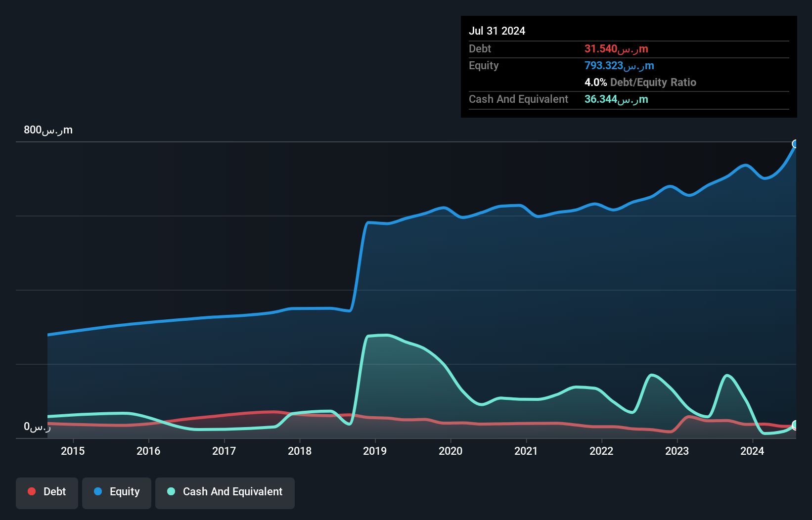Click the blue Equity legend dot

coord(98,491)
